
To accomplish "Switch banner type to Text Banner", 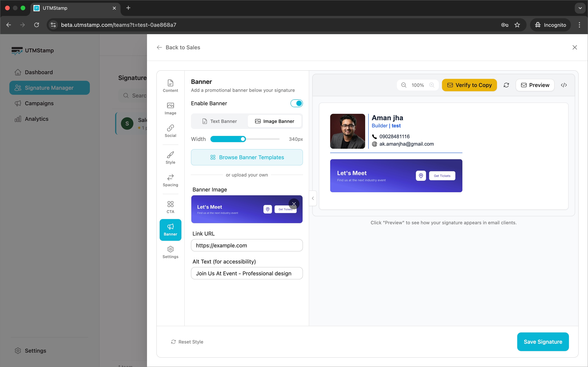I will 219,121.
